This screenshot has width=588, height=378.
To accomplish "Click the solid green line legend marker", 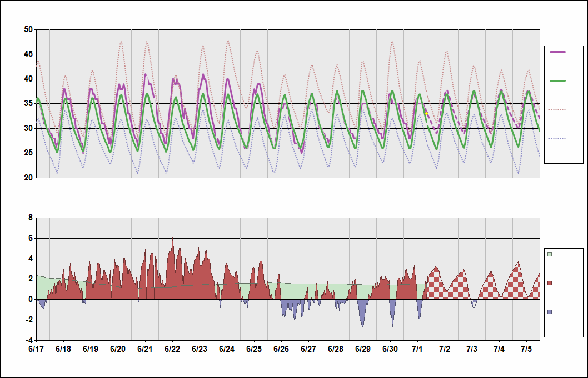I will (557, 80).
